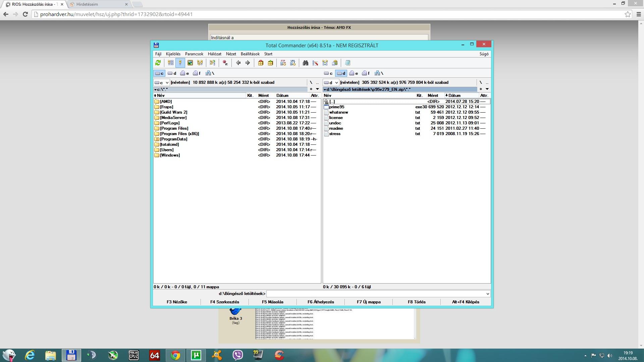Open the Hálózat menu
This screenshot has height=362, width=644.
[x=215, y=54]
